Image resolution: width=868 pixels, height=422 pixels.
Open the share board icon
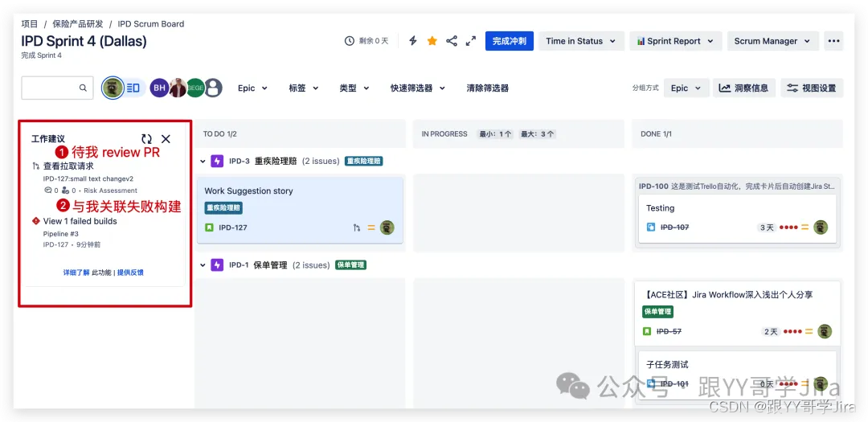point(452,41)
